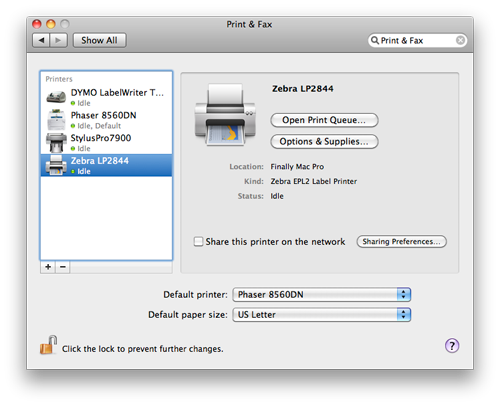Enable Share this printer on the network
500x406 pixels.
[x=198, y=241]
